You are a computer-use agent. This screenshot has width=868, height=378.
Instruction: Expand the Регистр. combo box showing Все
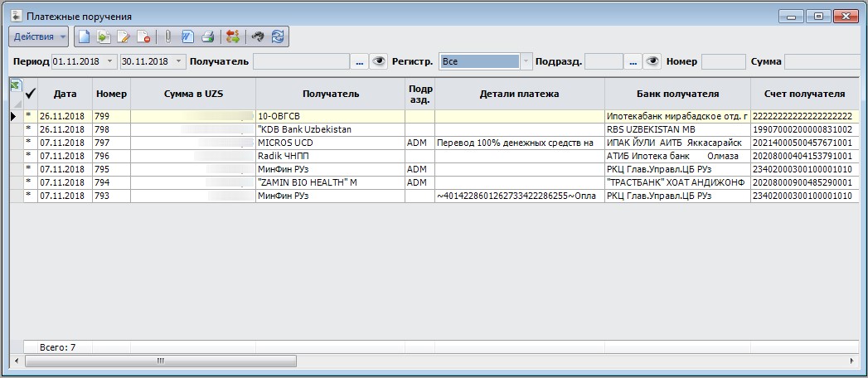point(526,61)
